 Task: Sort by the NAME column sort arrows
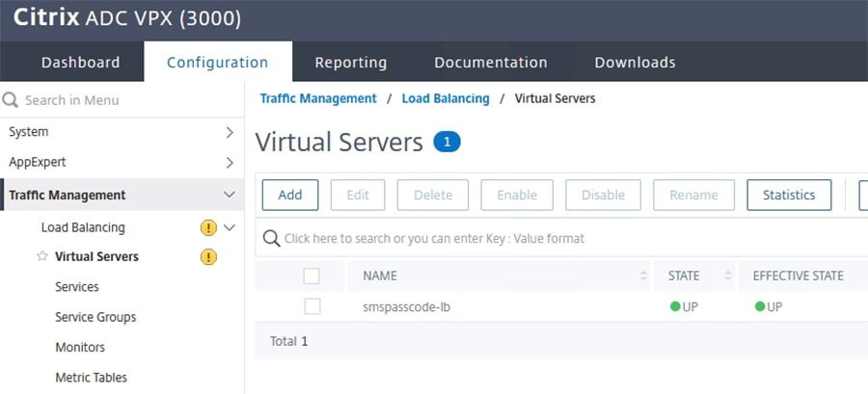[643, 276]
